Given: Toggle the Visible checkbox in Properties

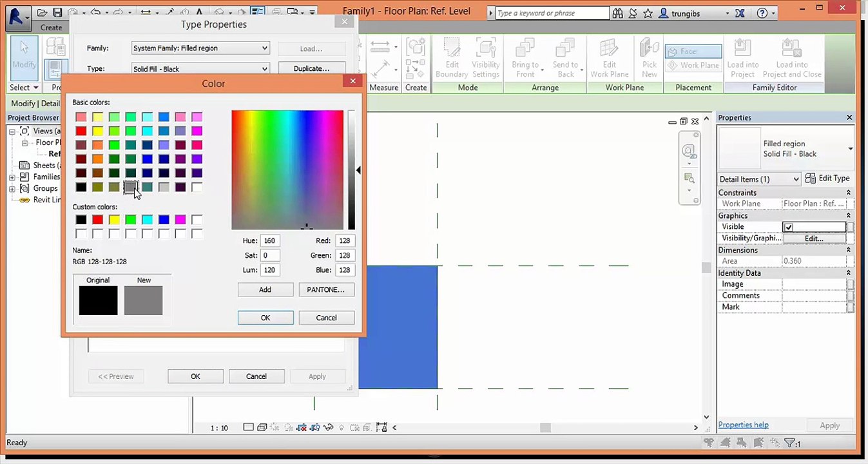Looking at the screenshot, I should point(788,227).
